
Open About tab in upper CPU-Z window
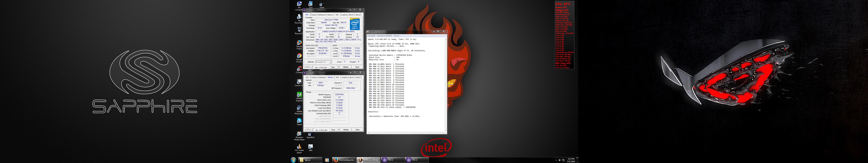(x=358, y=15)
